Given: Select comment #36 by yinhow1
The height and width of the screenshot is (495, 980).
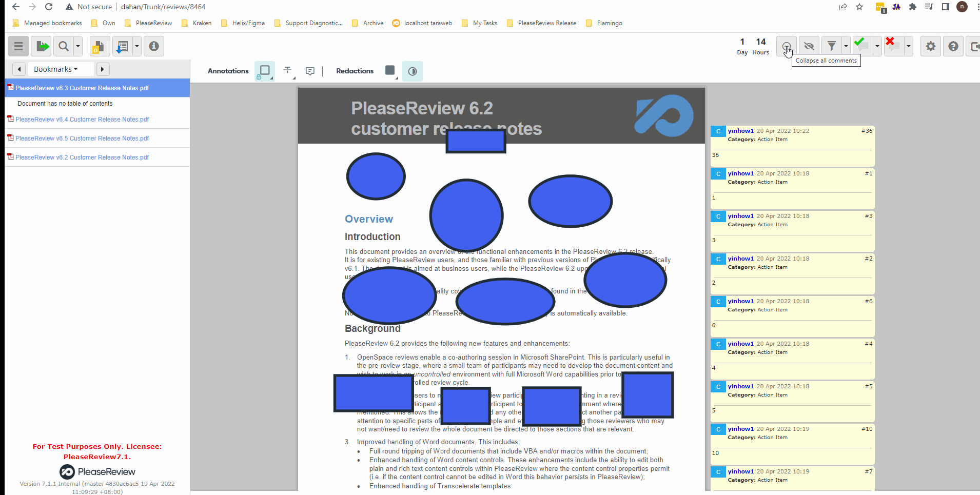Looking at the screenshot, I should click(x=792, y=146).
